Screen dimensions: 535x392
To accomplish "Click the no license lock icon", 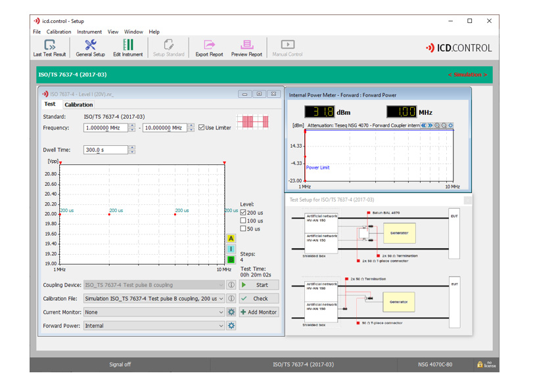I will pyautogui.click(x=480, y=364).
